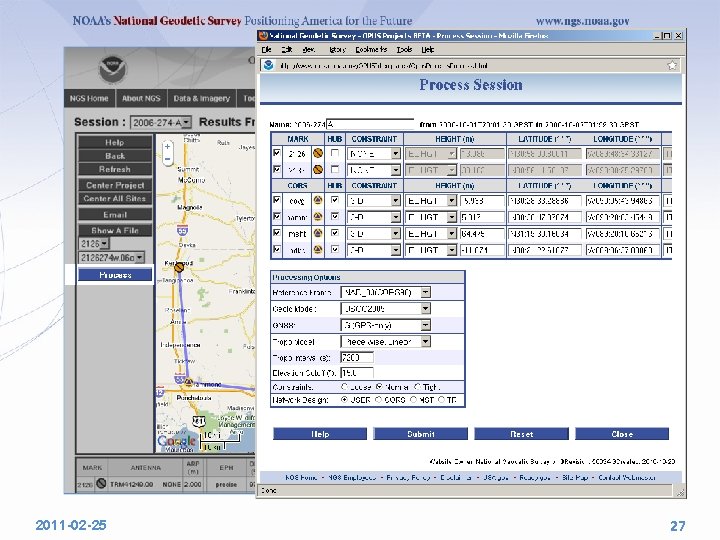
Task: Open the Site Map footer link
Action: (x=575, y=478)
